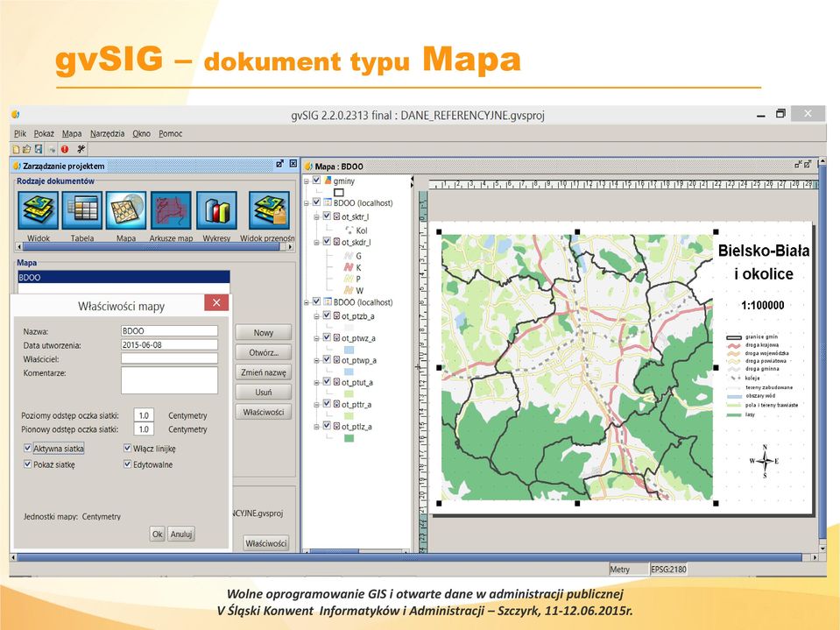Click the gminy layer polygon symbol
This screenshot has width=840, height=630.
[339, 192]
